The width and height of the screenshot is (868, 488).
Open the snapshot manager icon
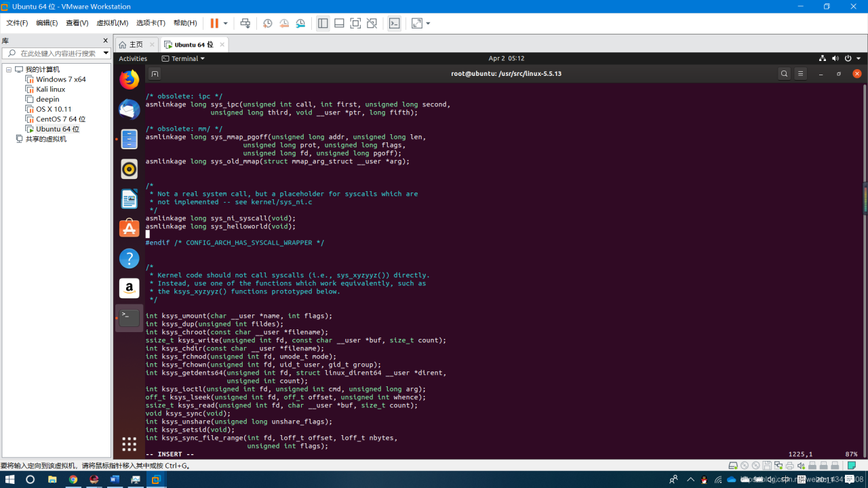point(300,23)
